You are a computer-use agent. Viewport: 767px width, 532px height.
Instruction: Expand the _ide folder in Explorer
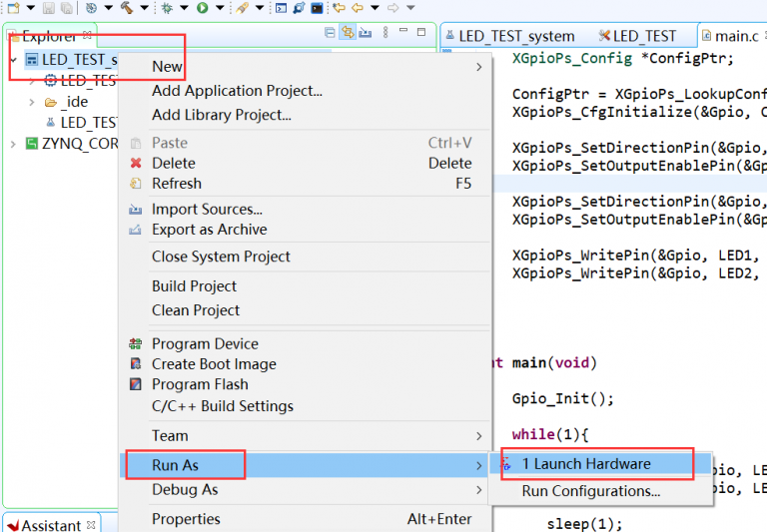point(31,102)
